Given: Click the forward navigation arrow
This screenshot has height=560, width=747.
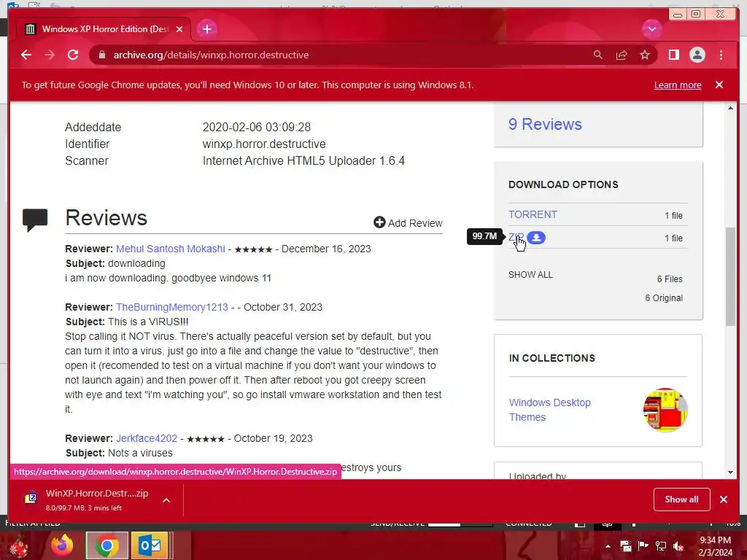Looking at the screenshot, I should point(50,55).
